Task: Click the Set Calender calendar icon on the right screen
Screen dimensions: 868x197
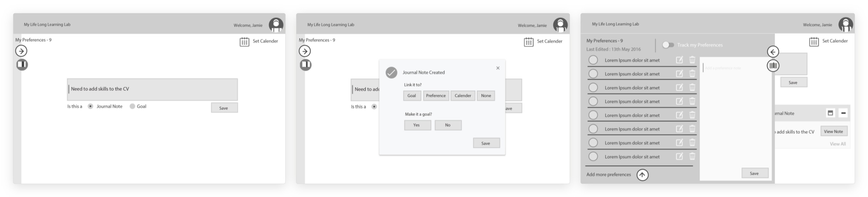Action: pyautogui.click(x=814, y=42)
